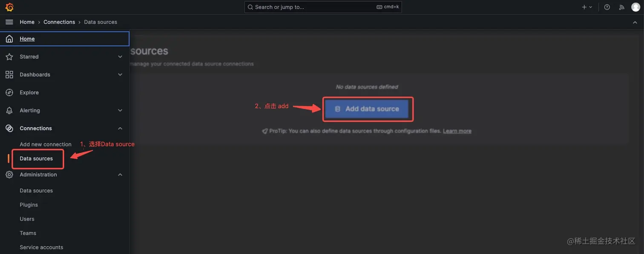Open the dropdown arrow next to plus

tap(591, 7)
